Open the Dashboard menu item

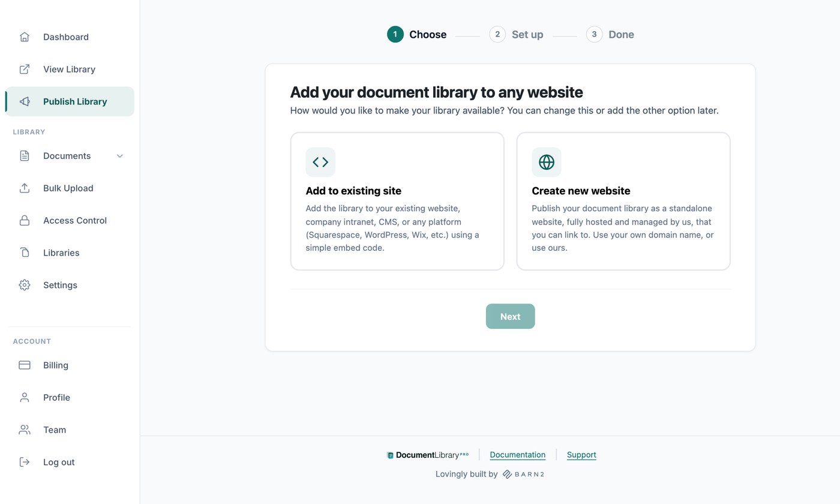pyautogui.click(x=70, y=37)
